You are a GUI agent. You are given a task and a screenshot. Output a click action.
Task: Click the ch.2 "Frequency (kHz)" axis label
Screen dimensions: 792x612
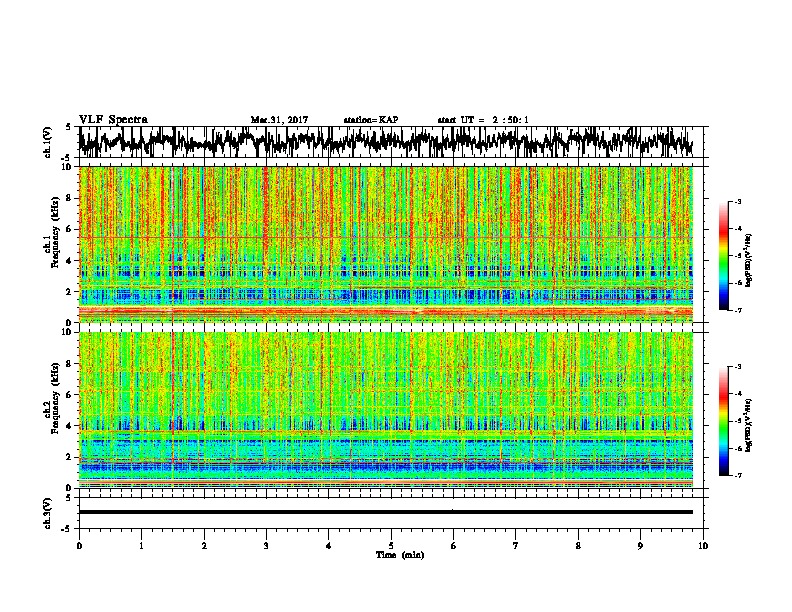coord(55,398)
